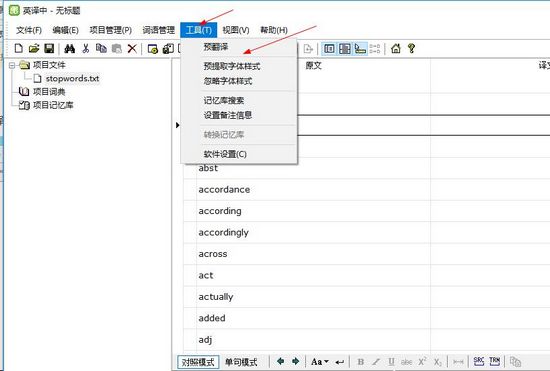This screenshot has width=550, height=371.
Task: Toggle Italic formatting button
Action: pyautogui.click(x=376, y=362)
